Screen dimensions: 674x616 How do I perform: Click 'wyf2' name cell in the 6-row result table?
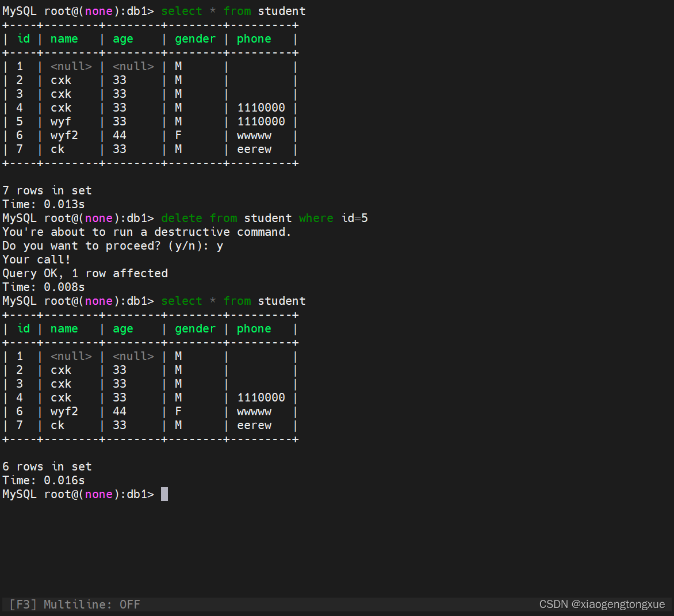(64, 411)
